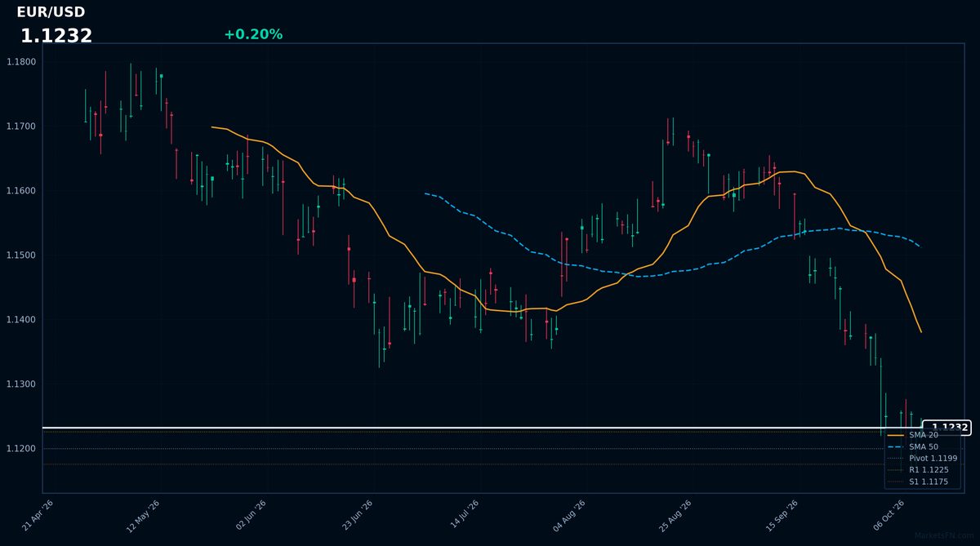
Task: Click the EUR/USD pair title
Action: [51, 12]
